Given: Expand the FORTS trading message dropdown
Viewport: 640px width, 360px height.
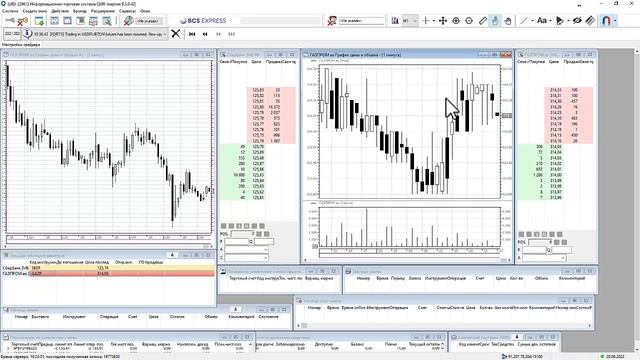Looking at the screenshot, I should coord(164,34).
